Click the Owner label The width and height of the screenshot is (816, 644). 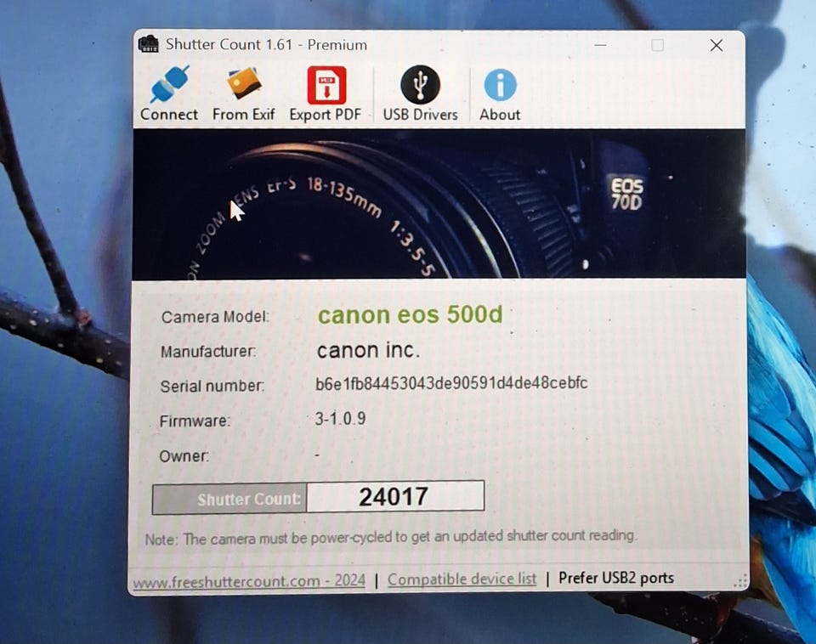(184, 456)
